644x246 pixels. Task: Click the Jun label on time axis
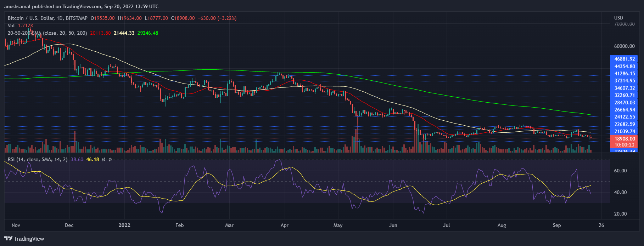[393, 225]
